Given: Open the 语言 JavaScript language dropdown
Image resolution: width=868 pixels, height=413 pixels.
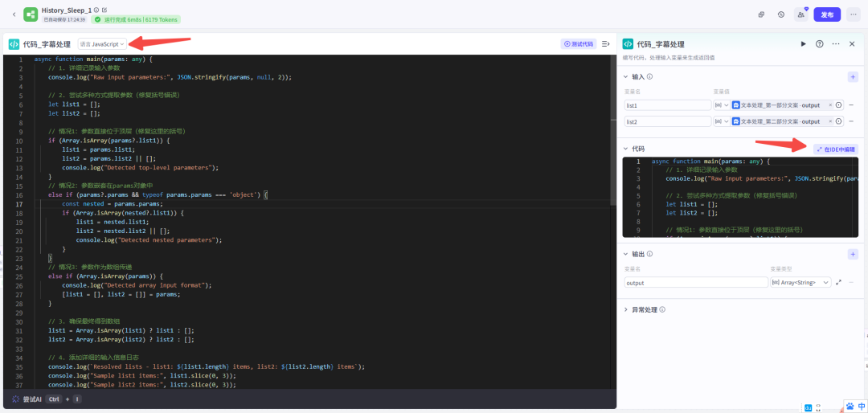Looking at the screenshot, I should coord(101,44).
